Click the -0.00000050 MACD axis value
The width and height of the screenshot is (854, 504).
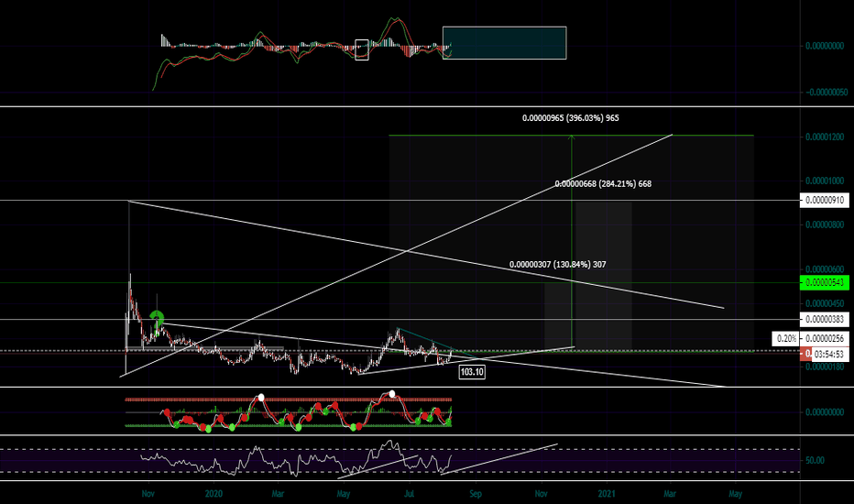pyautogui.click(x=826, y=92)
